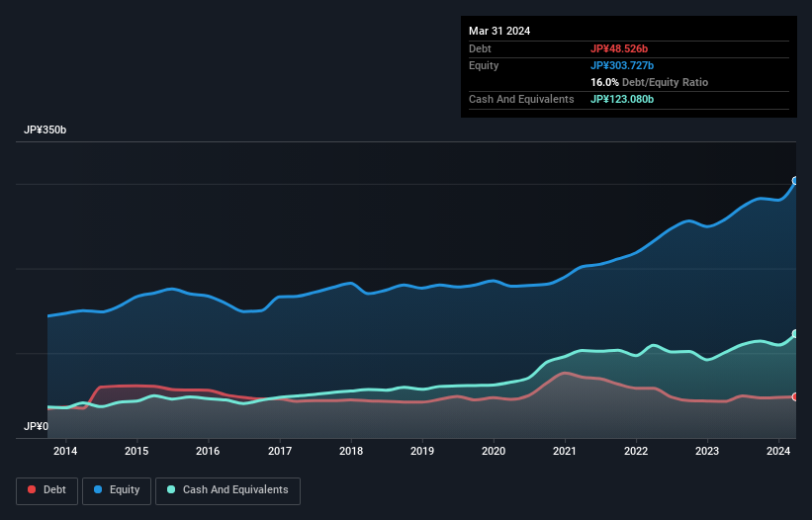The width and height of the screenshot is (812, 520).
Task: Select the 2016 label on the x-axis
Action: tap(208, 452)
